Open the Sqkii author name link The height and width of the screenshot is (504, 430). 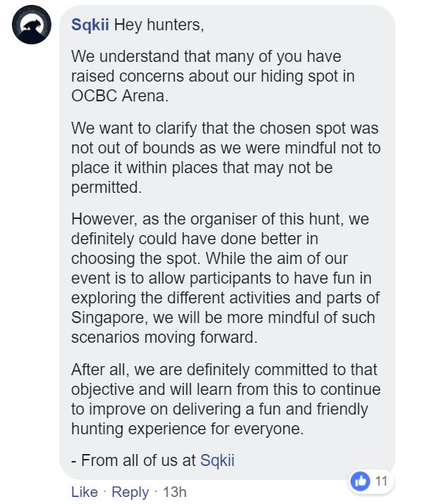pyautogui.click(x=91, y=25)
